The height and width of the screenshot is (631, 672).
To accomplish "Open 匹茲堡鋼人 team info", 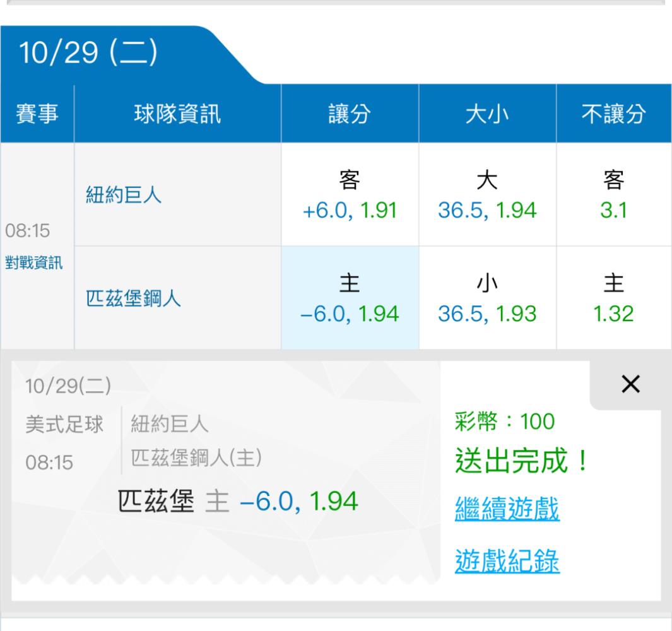I will click(133, 298).
